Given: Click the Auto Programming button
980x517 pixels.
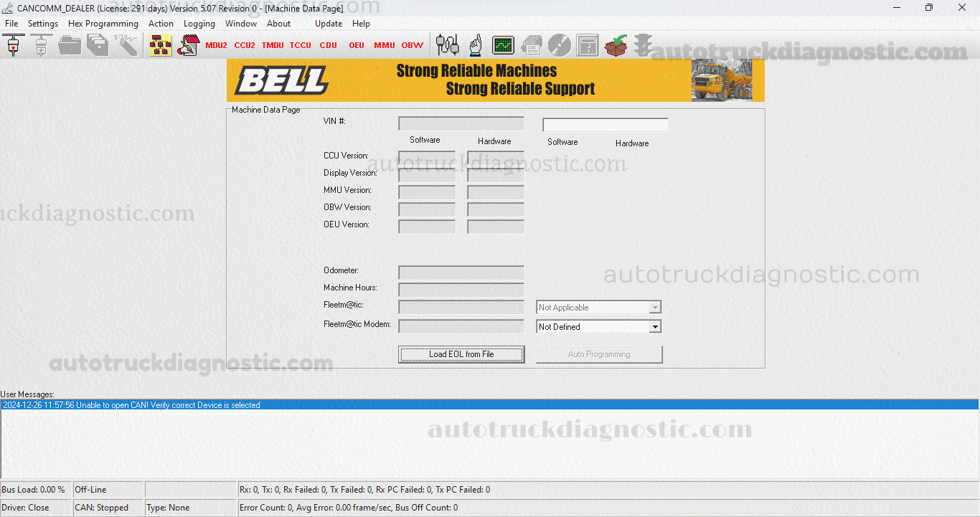Looking at the screenshot, I should (599, 354).
